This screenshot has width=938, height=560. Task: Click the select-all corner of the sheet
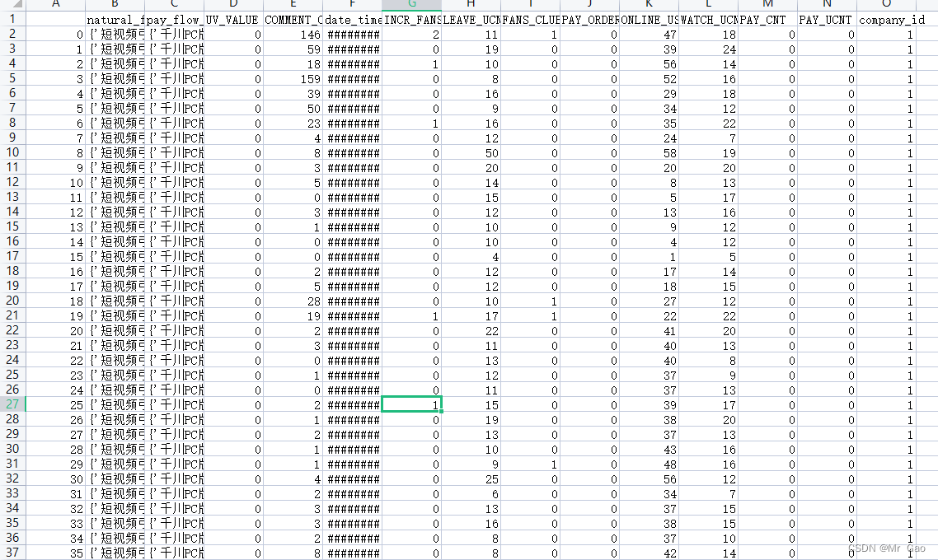(x=12, y=4)
